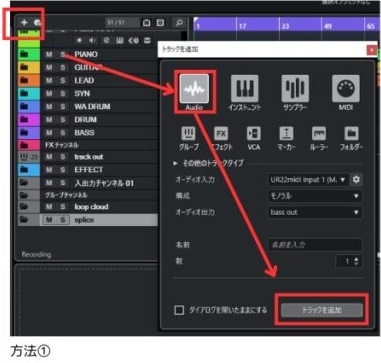This screenshot has width=381, height=363.
Task: Choose the グループ channel icon
Action: coord(188,134)
